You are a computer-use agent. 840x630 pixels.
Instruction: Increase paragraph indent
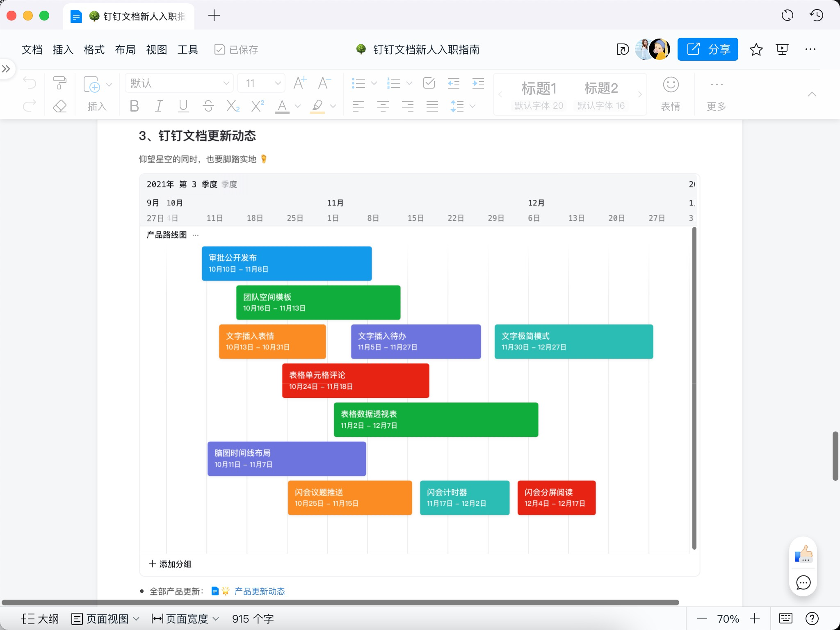coord(478,83)
